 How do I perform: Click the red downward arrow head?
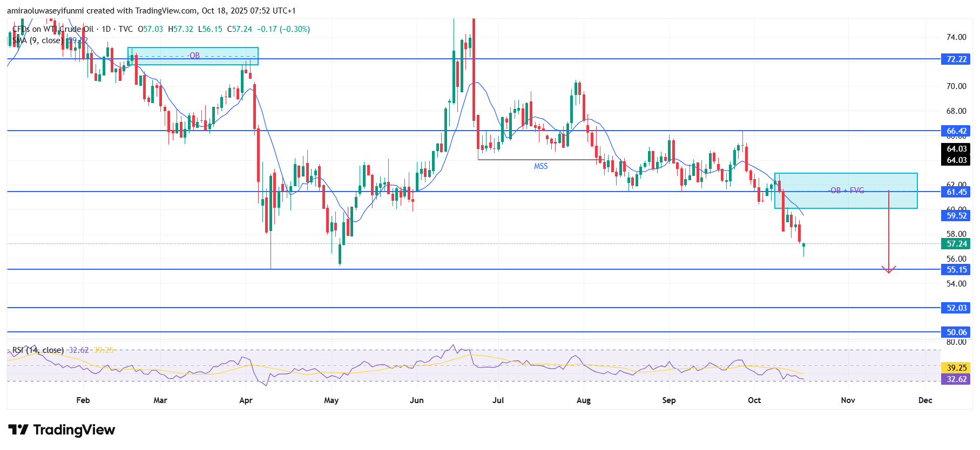tap(889, 269)
